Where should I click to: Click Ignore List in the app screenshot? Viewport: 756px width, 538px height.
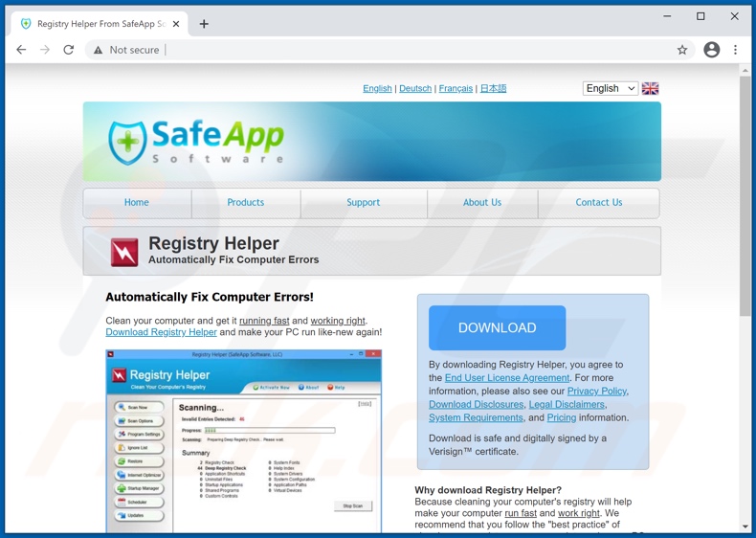(x=139, y=448)
